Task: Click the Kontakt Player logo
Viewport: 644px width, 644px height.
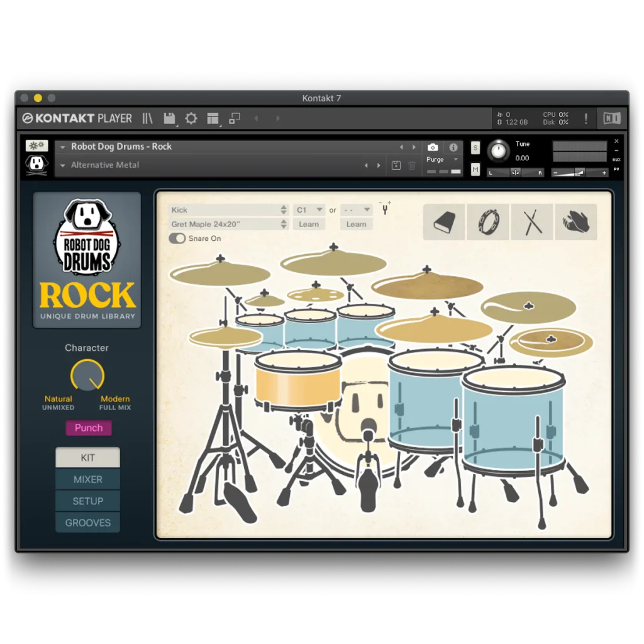Action: pyautogui.click(x=77, y=118)
